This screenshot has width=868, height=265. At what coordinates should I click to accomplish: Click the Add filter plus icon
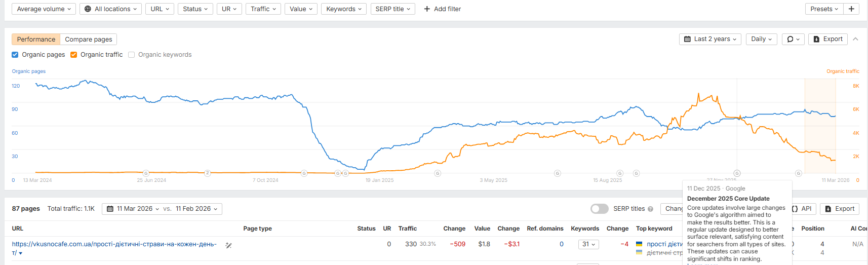tap(427, 9)
